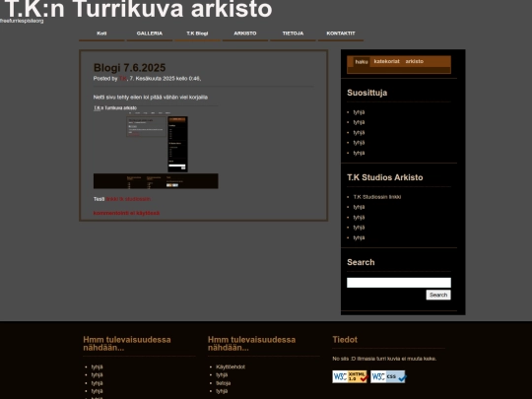Switch to the arkisto sidebar tab
The height and width of the screenshot is (399, 532).
click(414, 61)
